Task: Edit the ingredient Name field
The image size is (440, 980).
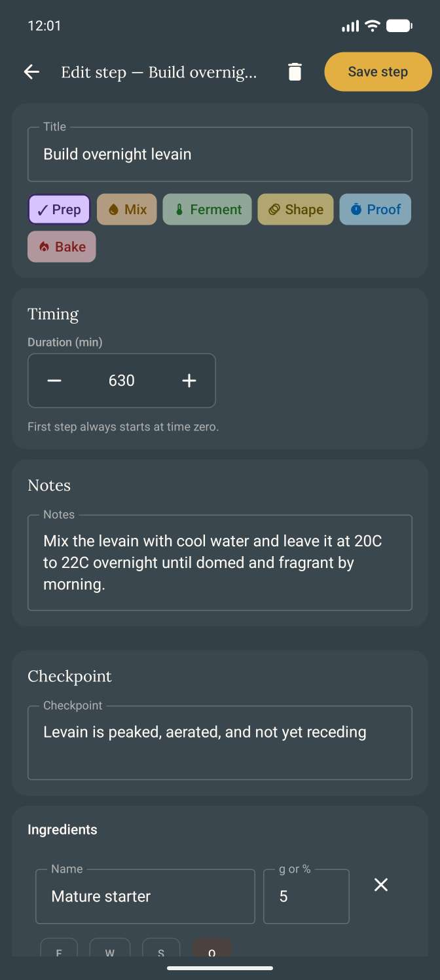Action: (x=145, y=896)
